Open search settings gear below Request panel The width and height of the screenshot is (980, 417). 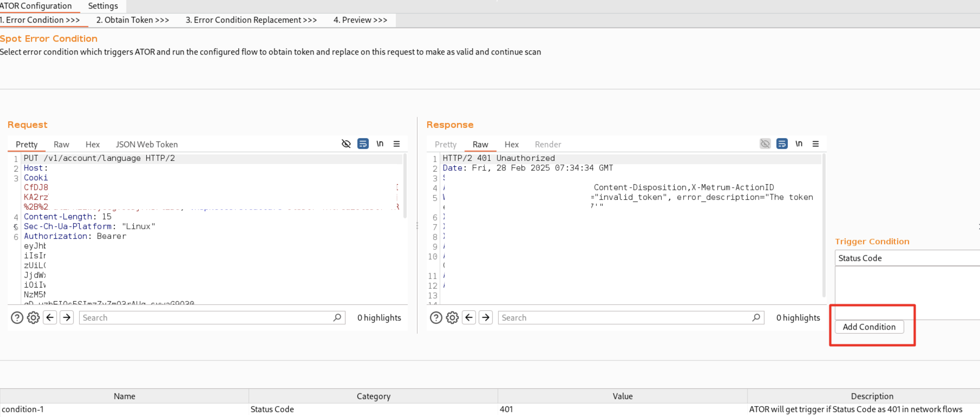coord(34,317)
